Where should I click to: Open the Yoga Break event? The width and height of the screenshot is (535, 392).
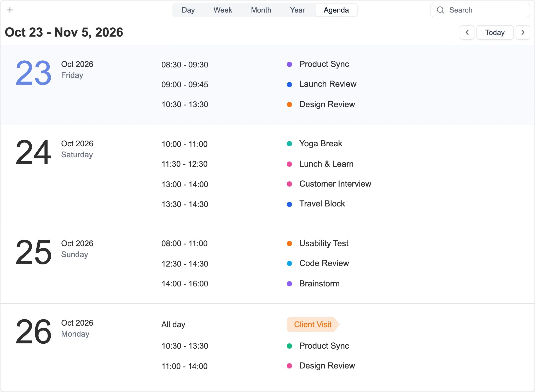tap(321, 144)
